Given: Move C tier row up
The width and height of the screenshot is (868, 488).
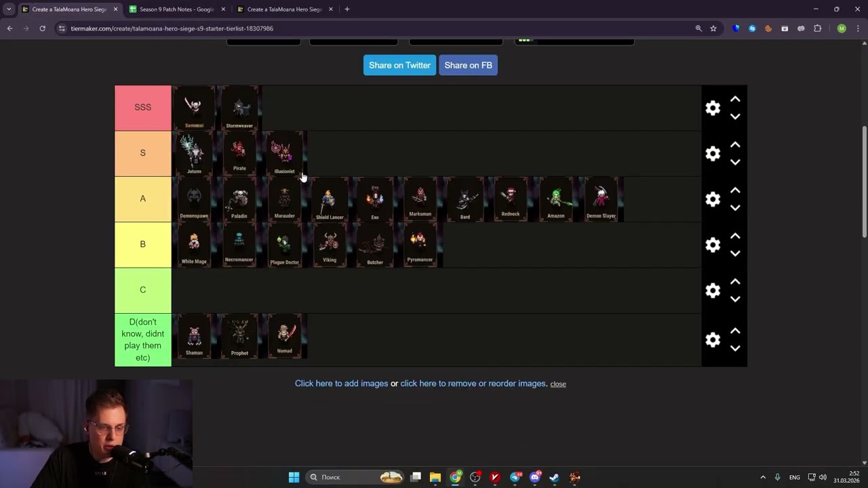Looking at the screenshot, I should [x=735, y=281].
